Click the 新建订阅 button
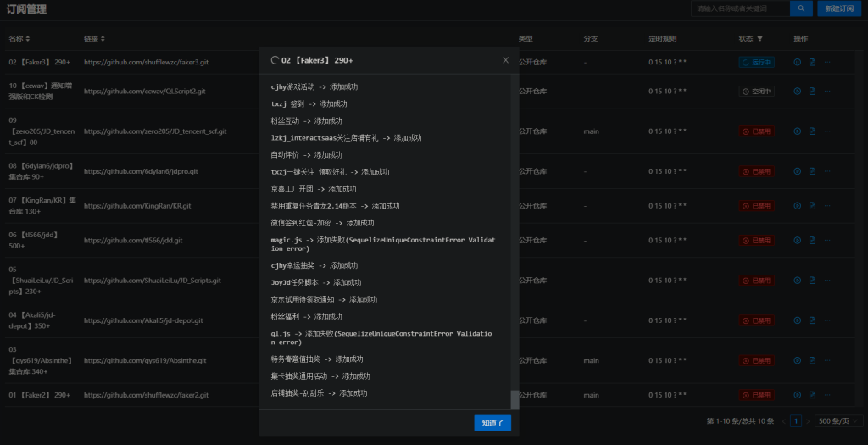The image size is (868, 445). 840,8
